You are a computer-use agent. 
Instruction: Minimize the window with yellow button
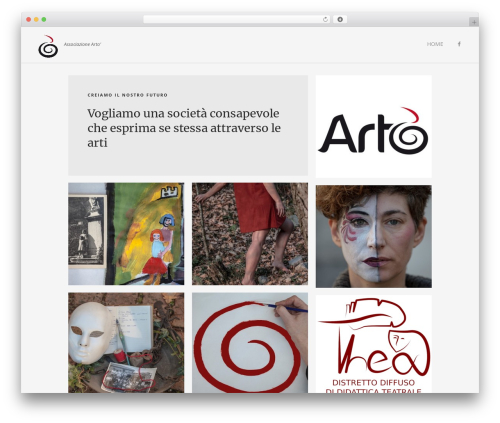pyautogui.click(x=36, y=19)
